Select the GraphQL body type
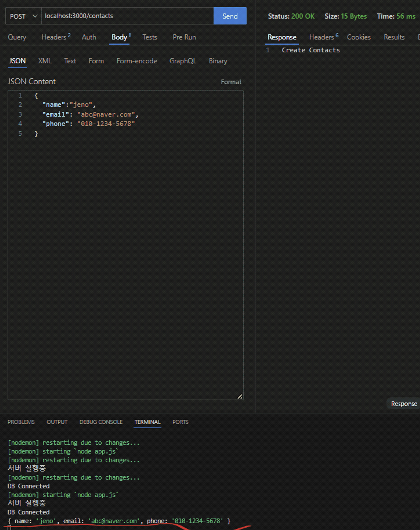The height and width of the screenshot is (530, 420). pos(183,61)
